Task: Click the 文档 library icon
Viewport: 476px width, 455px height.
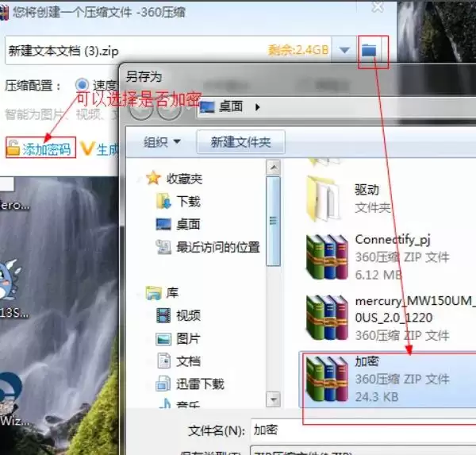Action: click(164, 361)
